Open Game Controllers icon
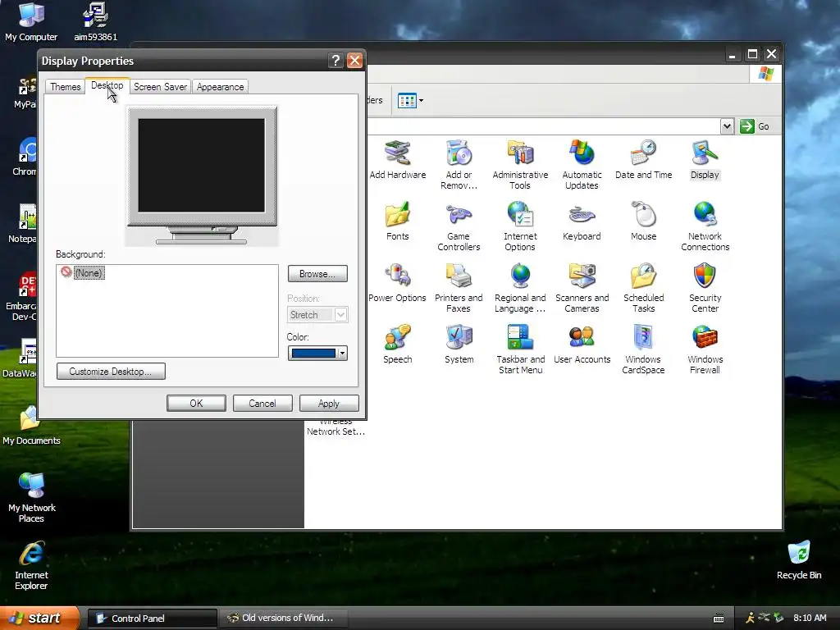 (x=459, y=226)
